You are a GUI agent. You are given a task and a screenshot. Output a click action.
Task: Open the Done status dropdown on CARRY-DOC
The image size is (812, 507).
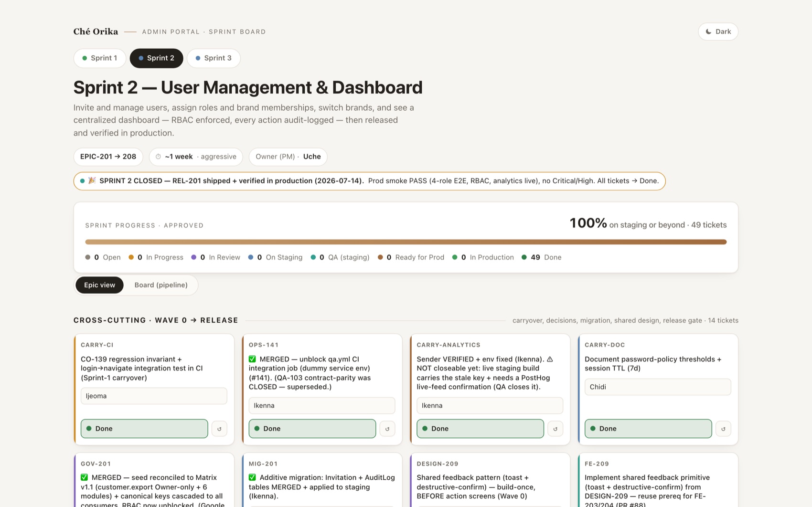point(648,429)
